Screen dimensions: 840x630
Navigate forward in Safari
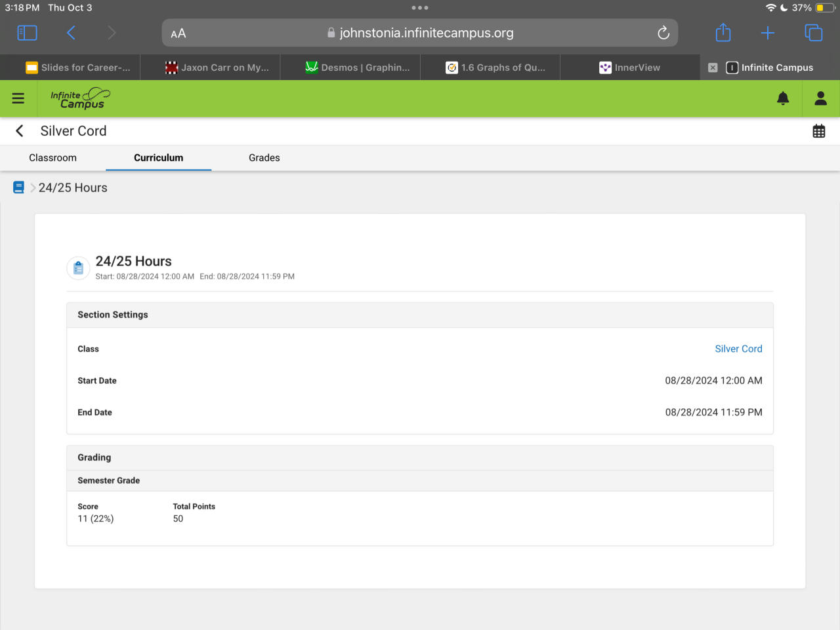point(112,33)
